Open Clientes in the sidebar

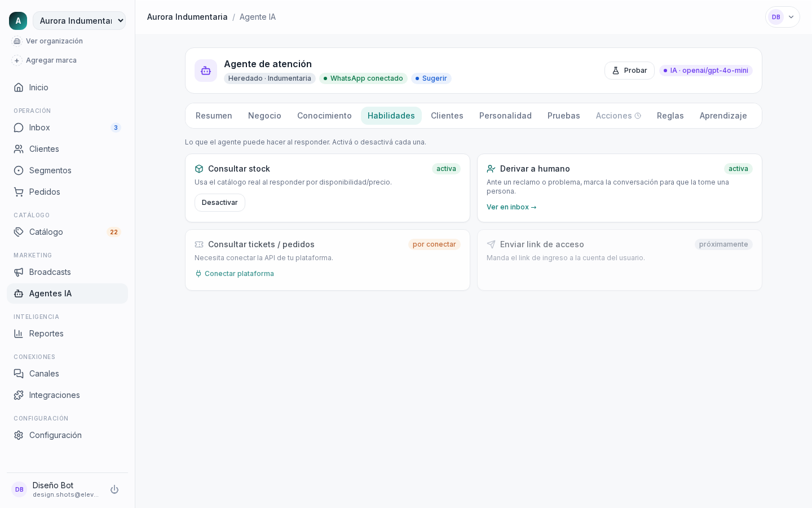coord(67,149)
